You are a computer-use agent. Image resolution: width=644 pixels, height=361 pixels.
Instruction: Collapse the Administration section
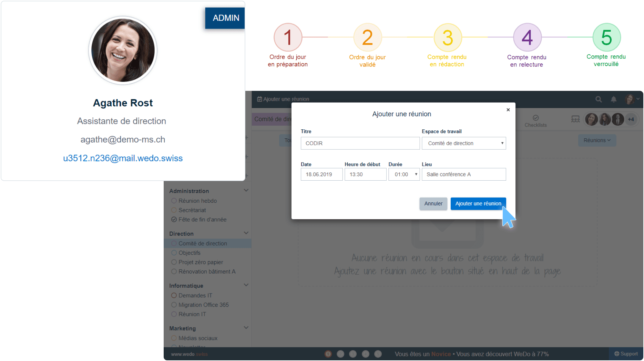click(246, 191)
